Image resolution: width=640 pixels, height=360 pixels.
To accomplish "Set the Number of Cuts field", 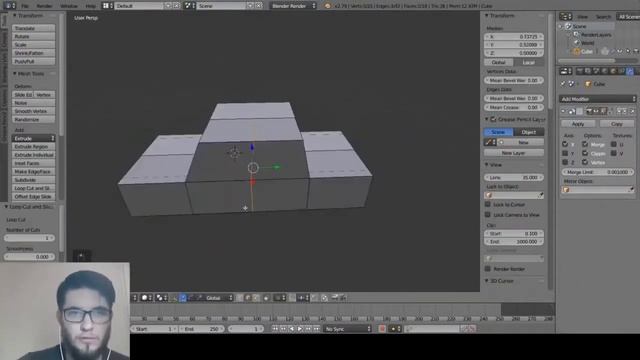I will click(x=29, y=238).
